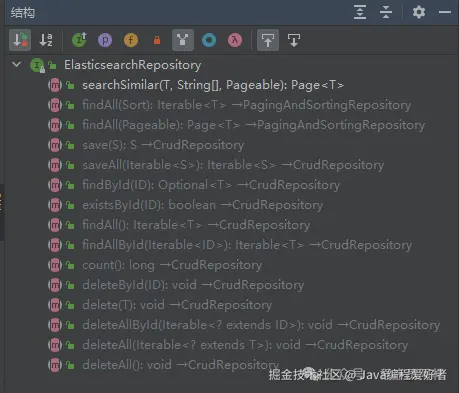
Task: Toggle Show Fields filter
Action: pos(131,40)
